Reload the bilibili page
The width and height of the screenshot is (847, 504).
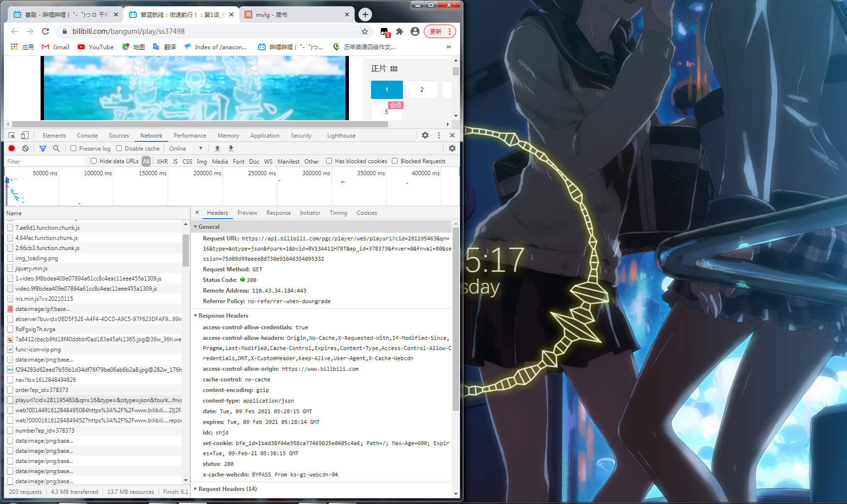45,31
